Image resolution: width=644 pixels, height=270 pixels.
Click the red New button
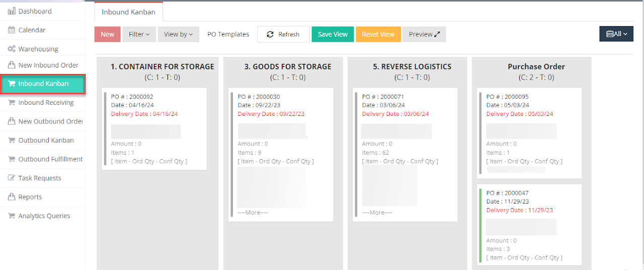107,34
